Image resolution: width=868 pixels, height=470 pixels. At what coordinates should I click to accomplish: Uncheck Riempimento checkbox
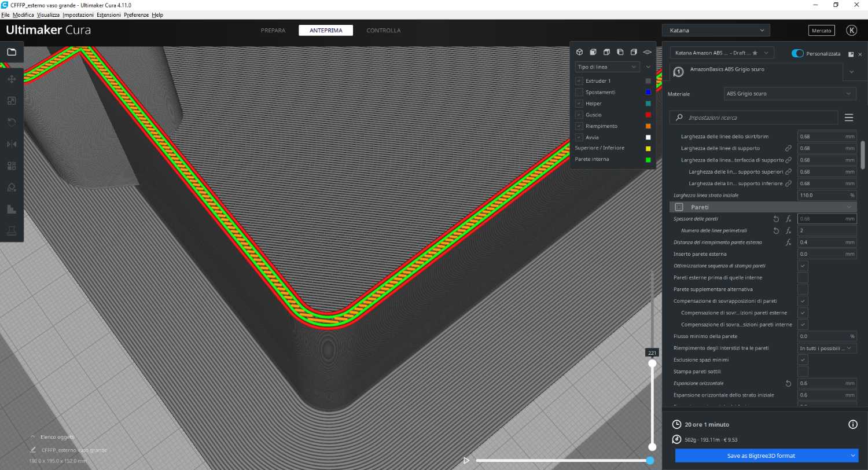pos(579,126)
